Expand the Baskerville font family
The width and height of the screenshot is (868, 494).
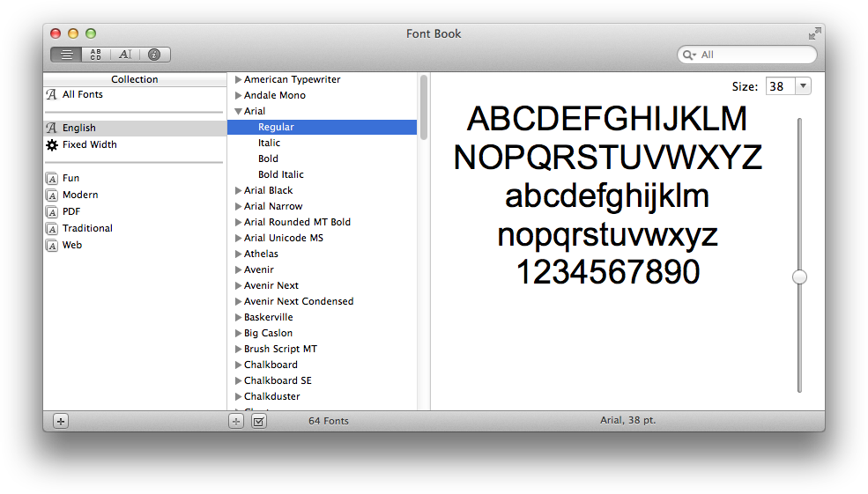(x=238, y=317)
